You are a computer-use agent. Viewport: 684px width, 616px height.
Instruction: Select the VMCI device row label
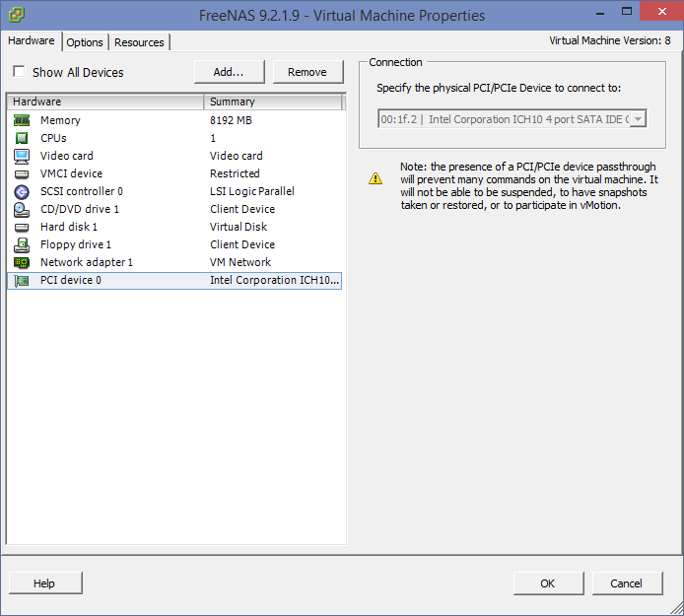point(71,173)
